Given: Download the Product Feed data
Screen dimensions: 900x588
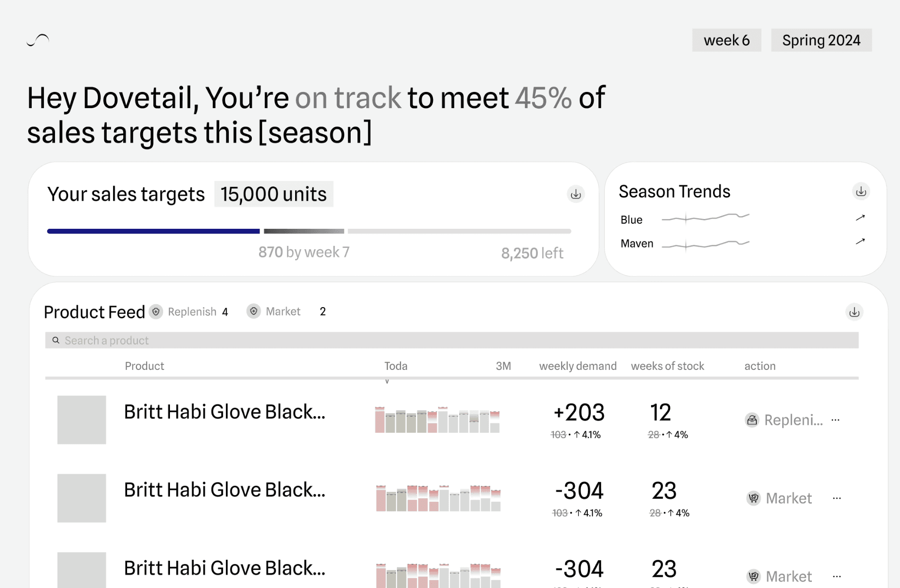Looking at the screenshot, I should [x=854, y=312].
